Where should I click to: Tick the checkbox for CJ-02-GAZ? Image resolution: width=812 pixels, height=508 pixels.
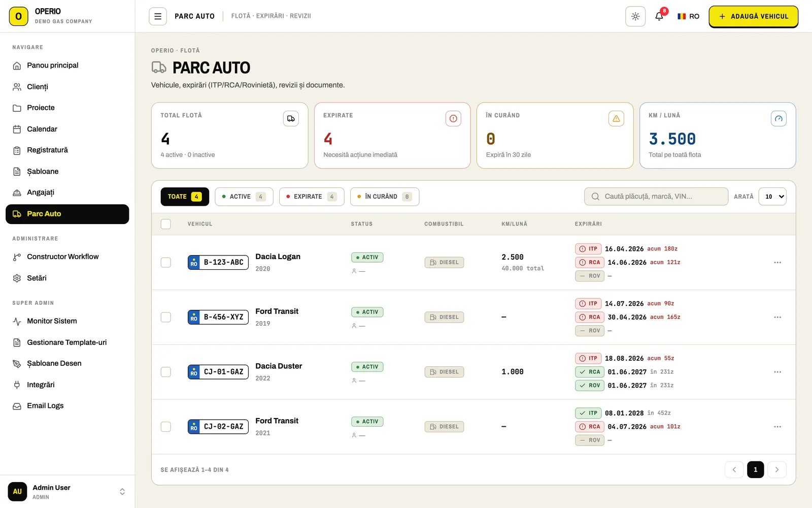click(x=166, y=427)
